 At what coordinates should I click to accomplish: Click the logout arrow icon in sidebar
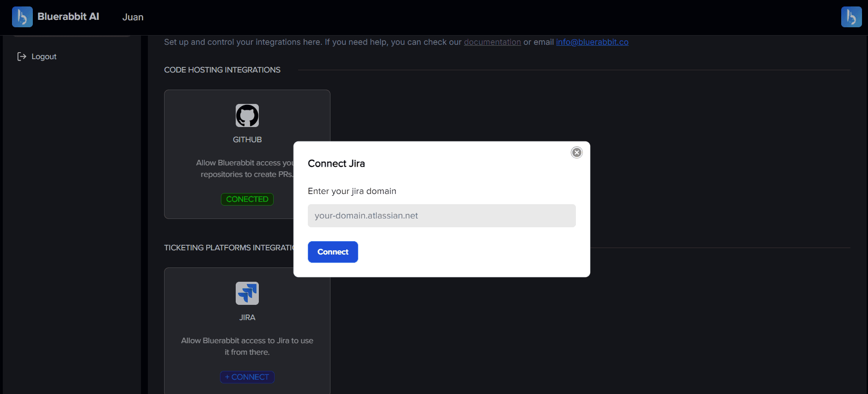pyautogui.click(x=22, y=56)
